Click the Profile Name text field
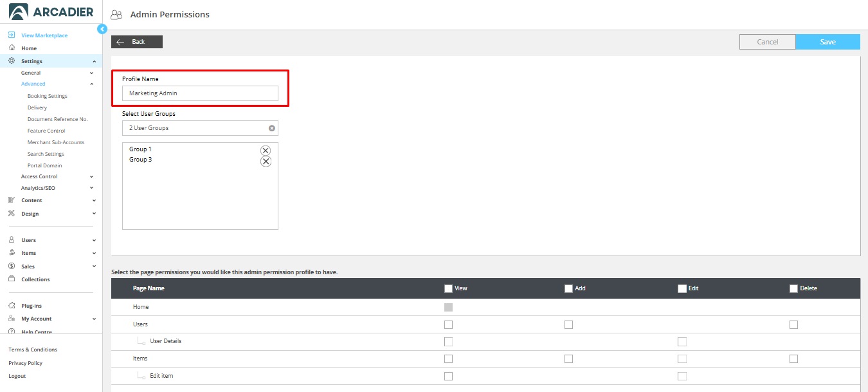This screenshot has height=392, width=868. 200,93
